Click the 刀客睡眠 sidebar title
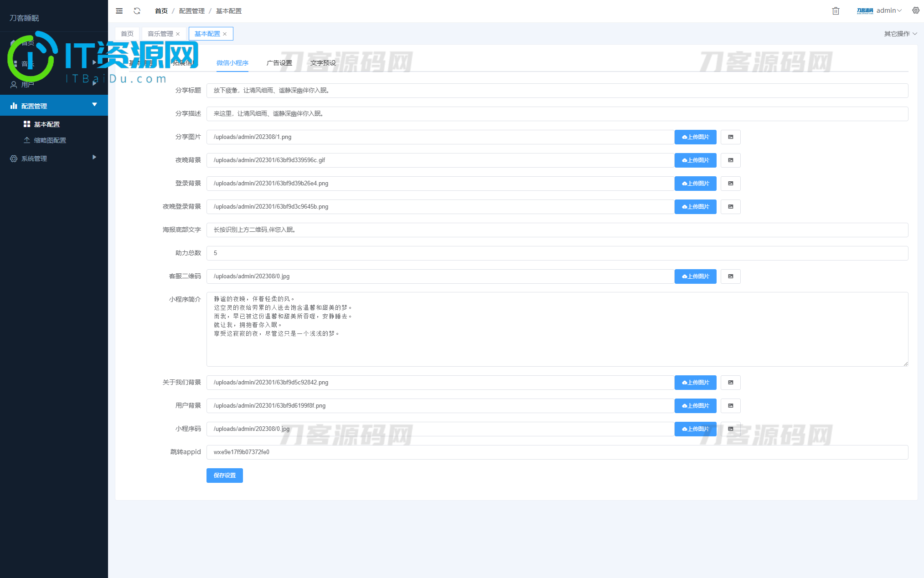The height and width of the screenshot is (578, 924). (x=24, y=18)
